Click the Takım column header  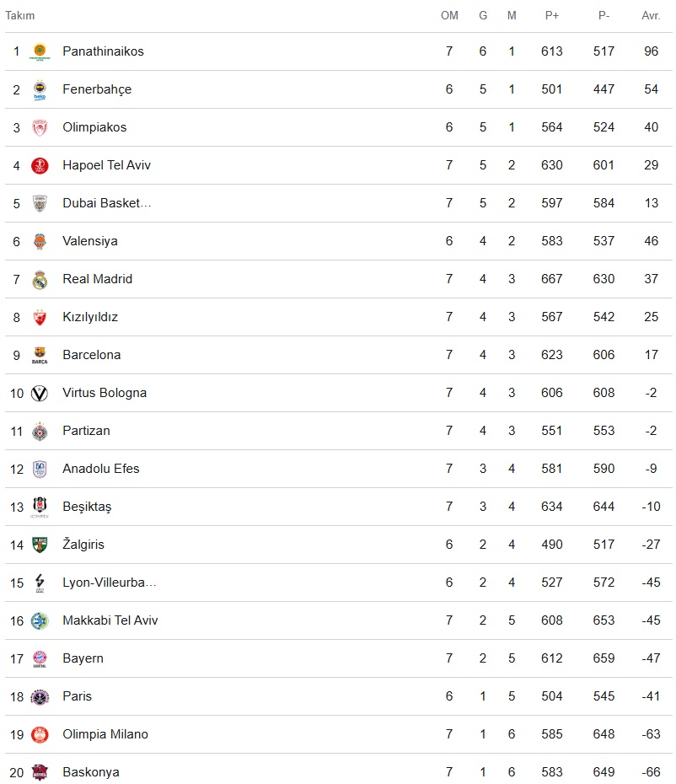click(x=20, y=15)
